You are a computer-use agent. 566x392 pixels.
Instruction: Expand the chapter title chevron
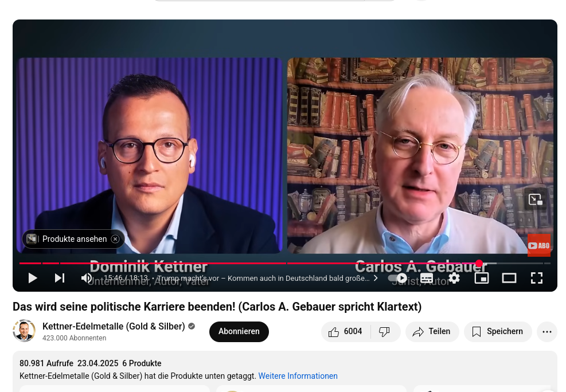pyautogui.click(x=376, y=278)
